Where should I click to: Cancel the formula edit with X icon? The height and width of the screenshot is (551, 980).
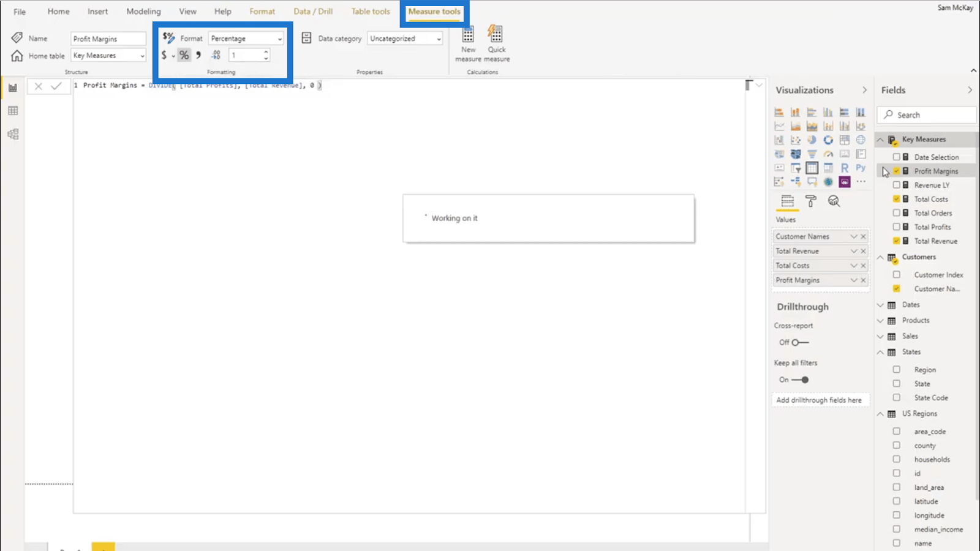(38, 86)
